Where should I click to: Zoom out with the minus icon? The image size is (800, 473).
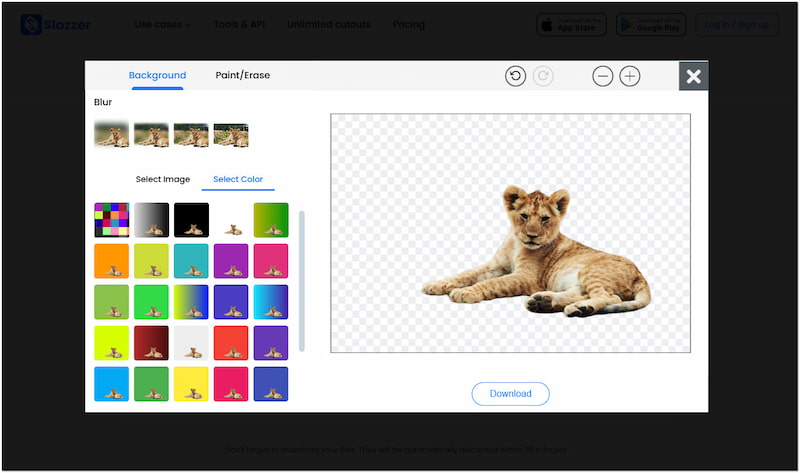pos(602,76)
